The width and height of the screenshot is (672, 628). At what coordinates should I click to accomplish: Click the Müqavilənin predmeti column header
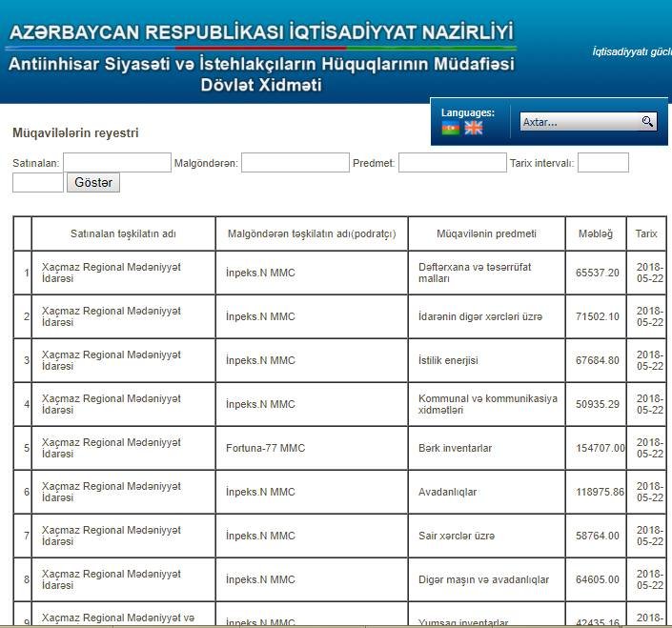(486, 233)
